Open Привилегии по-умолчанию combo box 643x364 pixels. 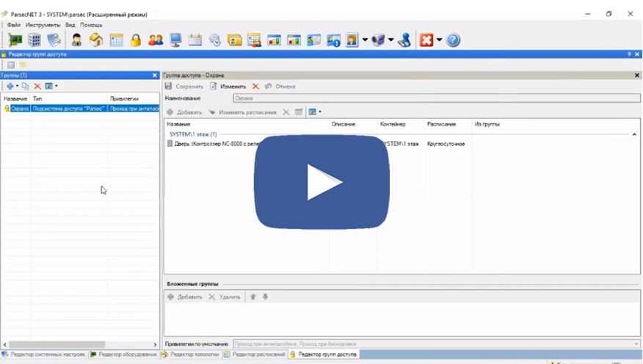pos(436,344)
